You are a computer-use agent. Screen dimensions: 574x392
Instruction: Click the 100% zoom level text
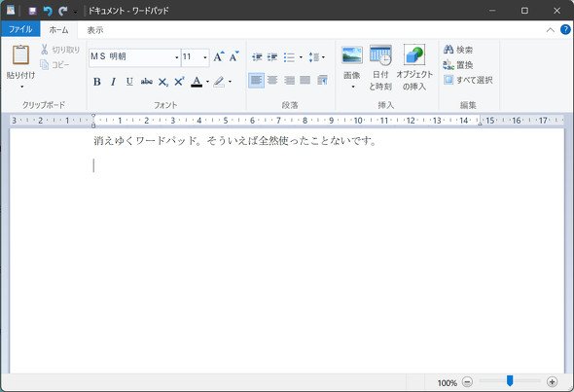tap(447, 383)
